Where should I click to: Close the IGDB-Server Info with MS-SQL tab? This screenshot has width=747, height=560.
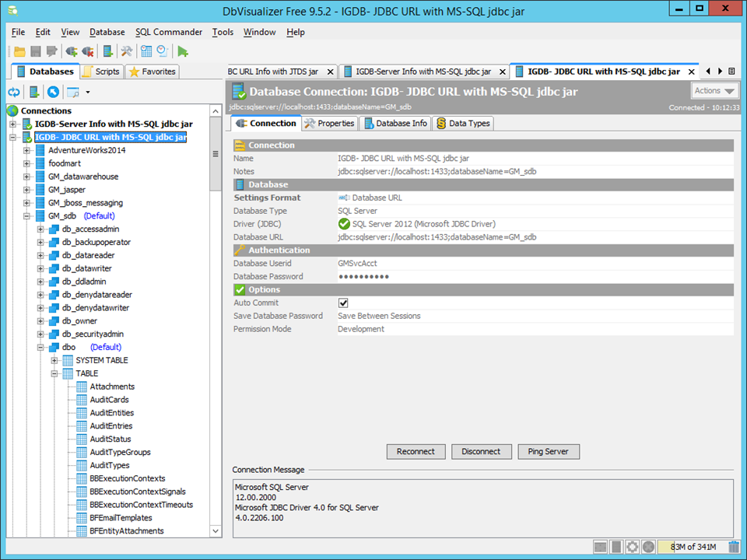pos(502,72)
